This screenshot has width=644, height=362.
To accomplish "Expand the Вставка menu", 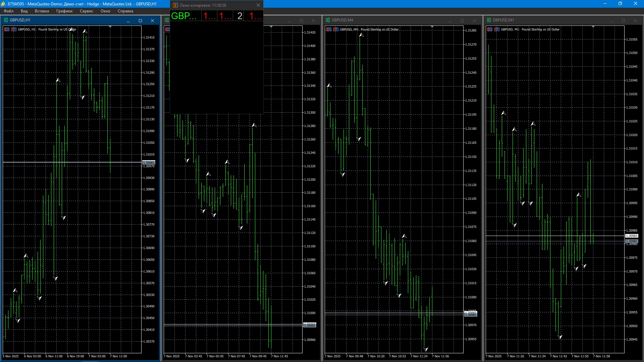I will (42, 11).
